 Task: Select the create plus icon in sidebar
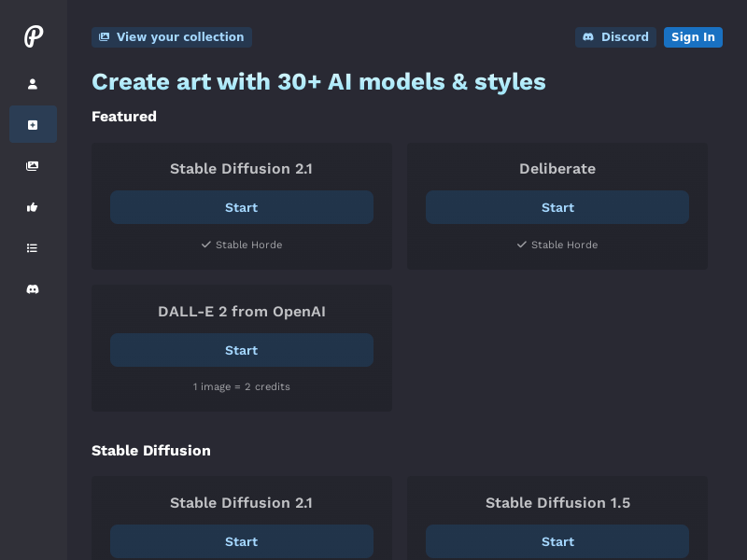point(33,124)
